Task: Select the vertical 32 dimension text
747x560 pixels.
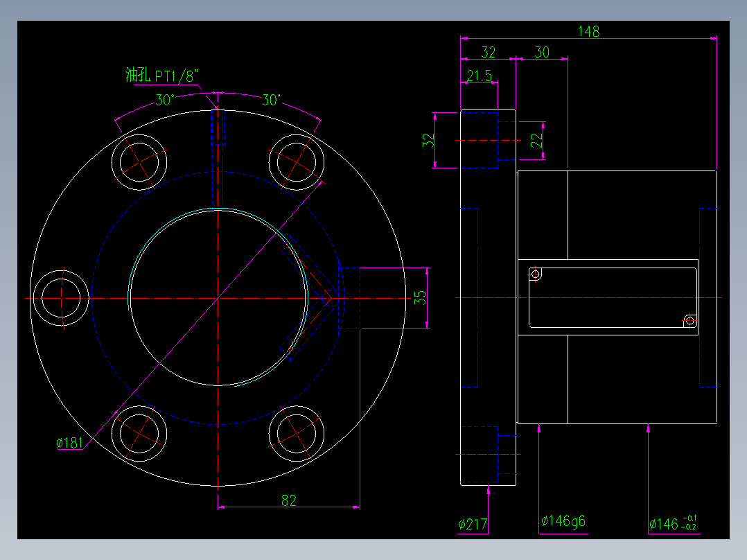Action: 428,140
